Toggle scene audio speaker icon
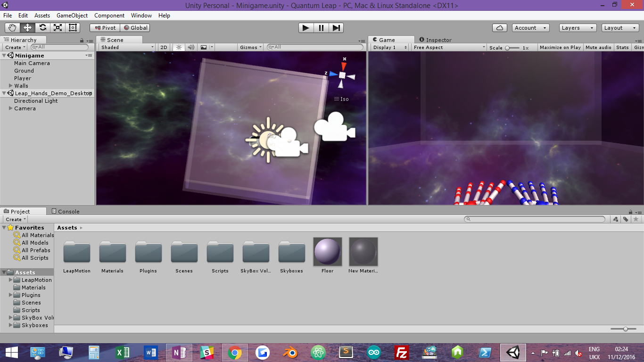The width and height of the screenshot is (644, 362). coord(191,47)
